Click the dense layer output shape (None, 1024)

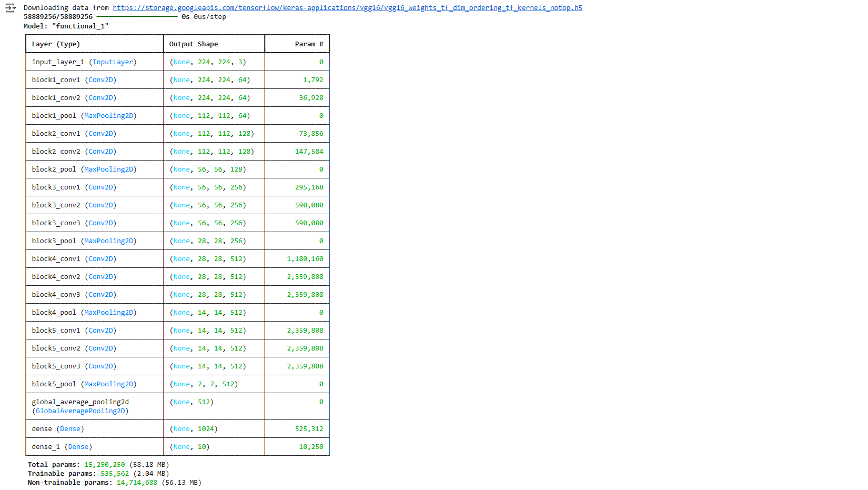point(193,429)
